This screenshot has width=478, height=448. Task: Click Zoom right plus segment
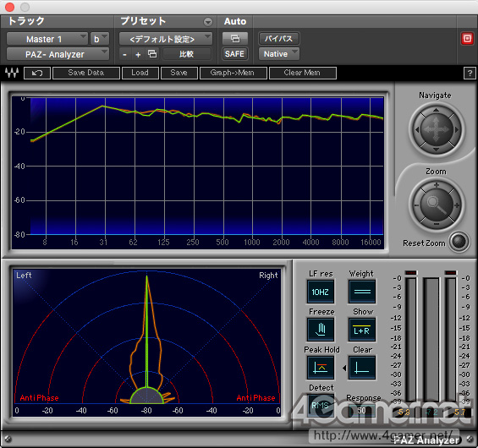(x=457, y=205)
